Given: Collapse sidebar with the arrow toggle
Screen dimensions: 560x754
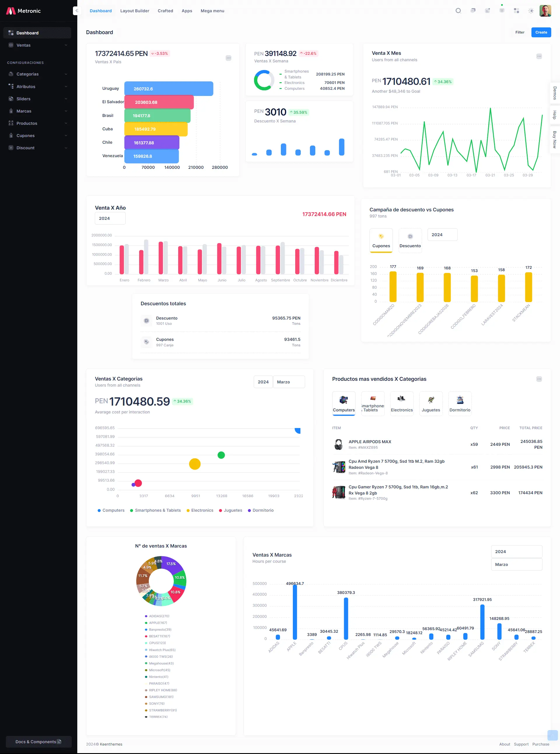Looking at the screenshot, I should click(77, 10).
